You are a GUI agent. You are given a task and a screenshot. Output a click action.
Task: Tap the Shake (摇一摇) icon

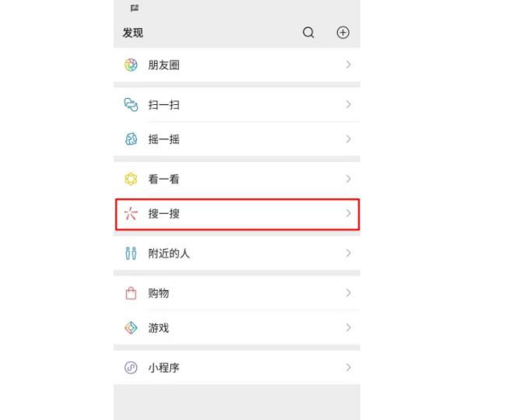tap(131, 139)
